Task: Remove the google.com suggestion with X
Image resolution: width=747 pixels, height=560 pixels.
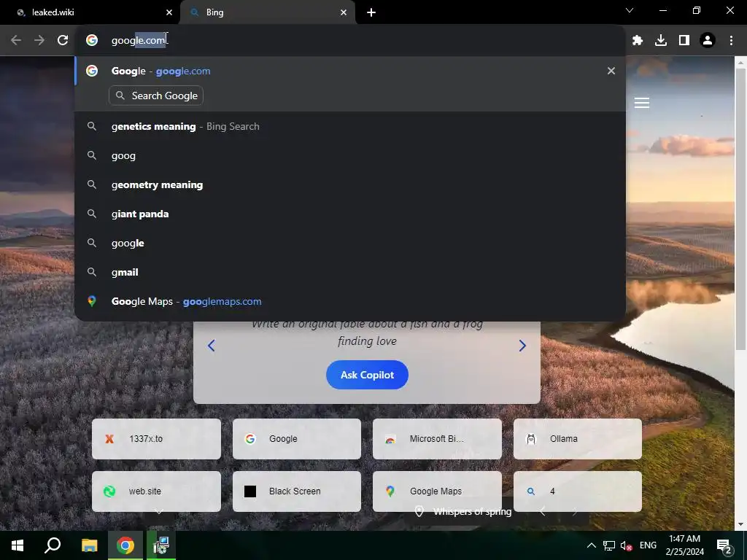Action: coord(611,71)
